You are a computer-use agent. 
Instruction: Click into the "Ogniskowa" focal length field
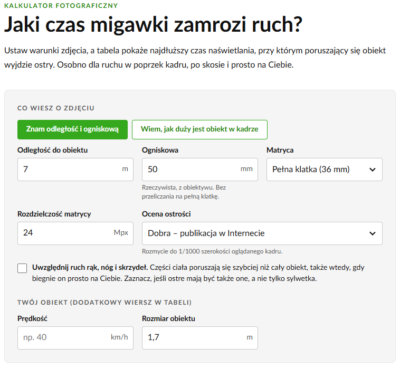200,169
